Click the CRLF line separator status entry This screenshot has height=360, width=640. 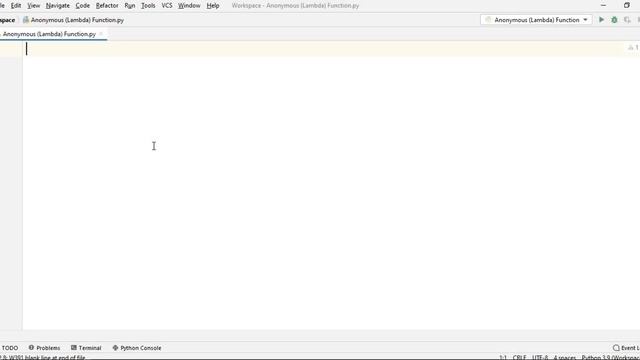(x=519, y=357)
